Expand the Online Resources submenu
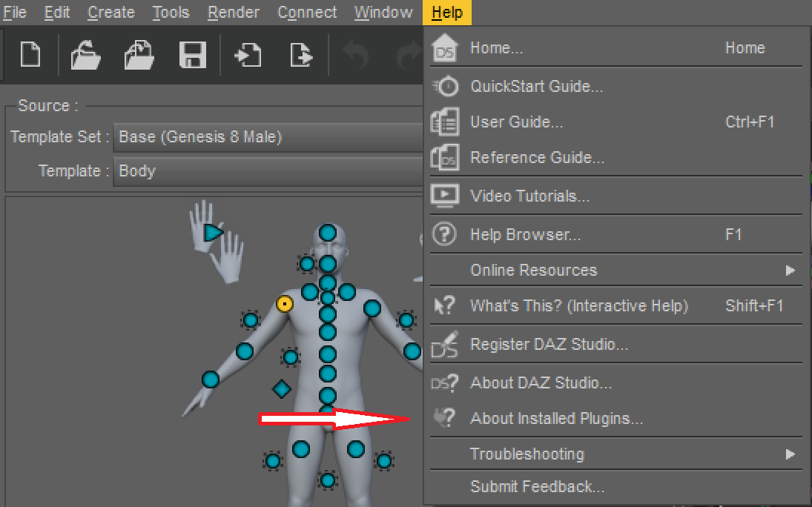812x507 pixels. click(616, 270)
